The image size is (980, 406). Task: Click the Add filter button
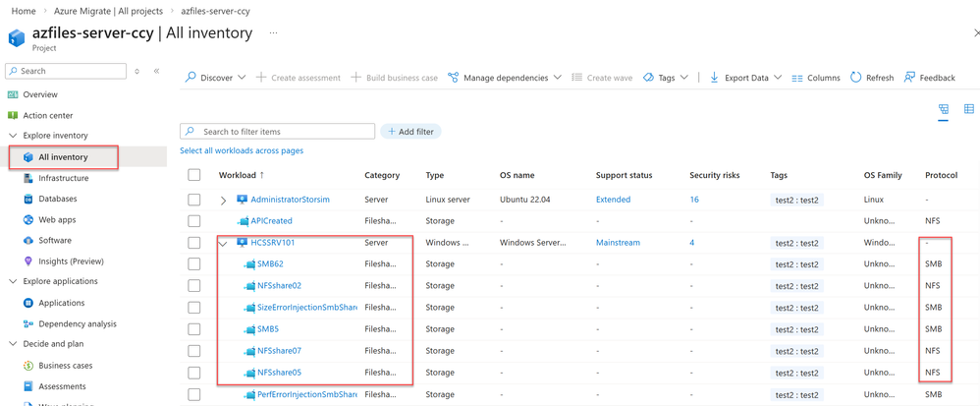(410, 132)
